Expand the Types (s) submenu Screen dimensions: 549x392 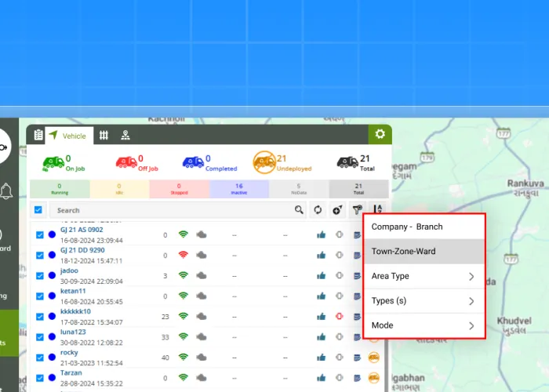(424, 301)
